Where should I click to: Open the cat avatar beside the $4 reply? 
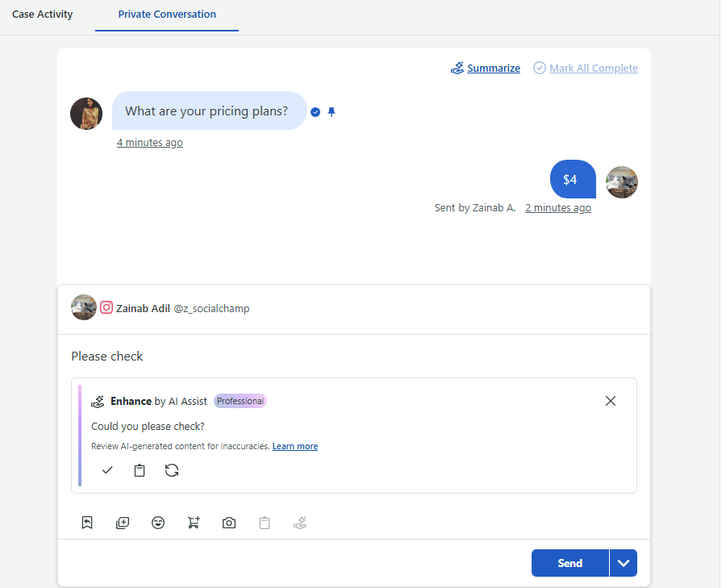(622, 182)
